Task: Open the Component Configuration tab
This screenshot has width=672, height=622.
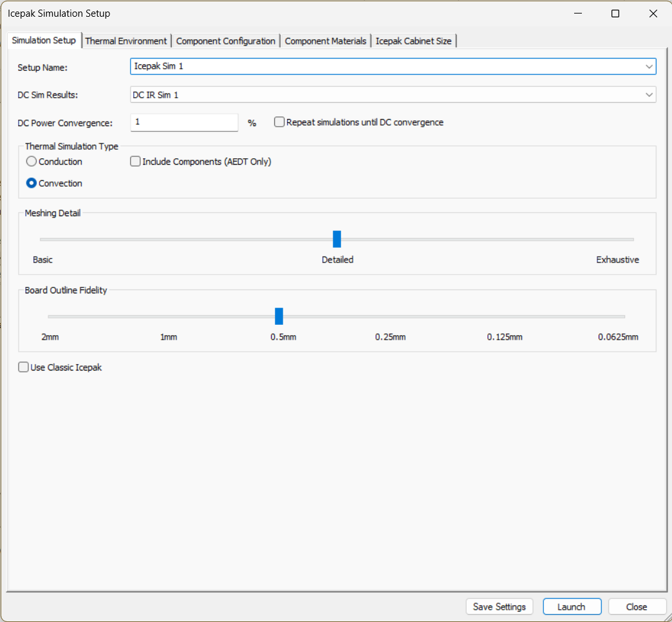Action: pyautogui.click(x=225, y=41)
